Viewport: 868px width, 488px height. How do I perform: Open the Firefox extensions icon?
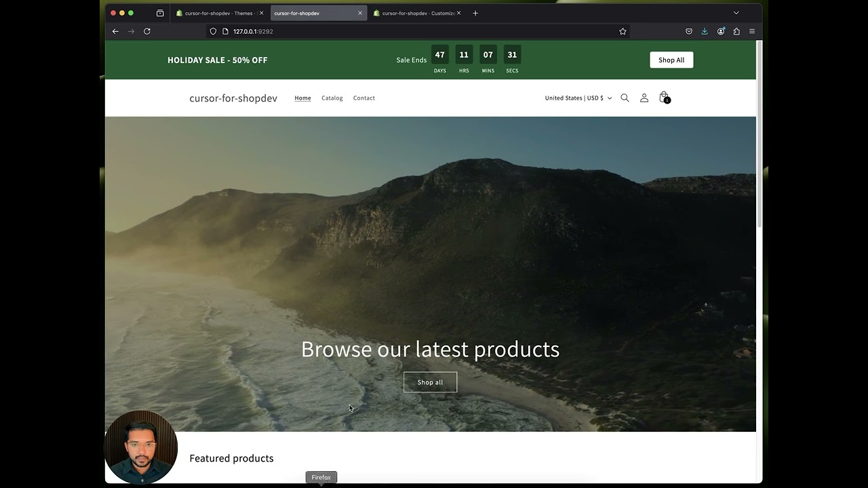coord(736,31)
